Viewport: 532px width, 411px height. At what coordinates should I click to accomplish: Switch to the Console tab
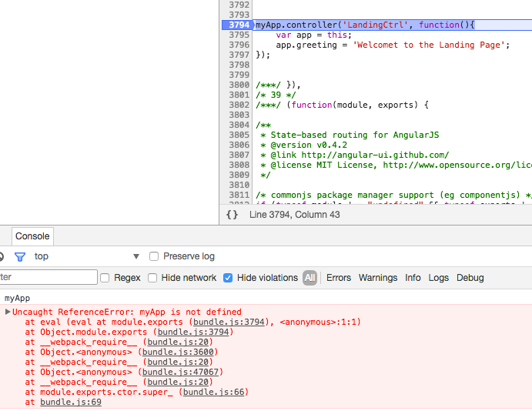(32, 236)
